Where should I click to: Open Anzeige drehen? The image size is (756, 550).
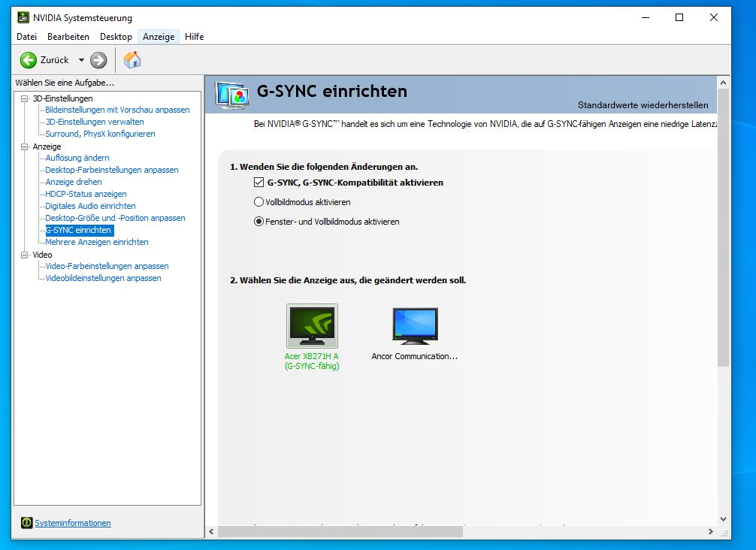click(74, 183)
